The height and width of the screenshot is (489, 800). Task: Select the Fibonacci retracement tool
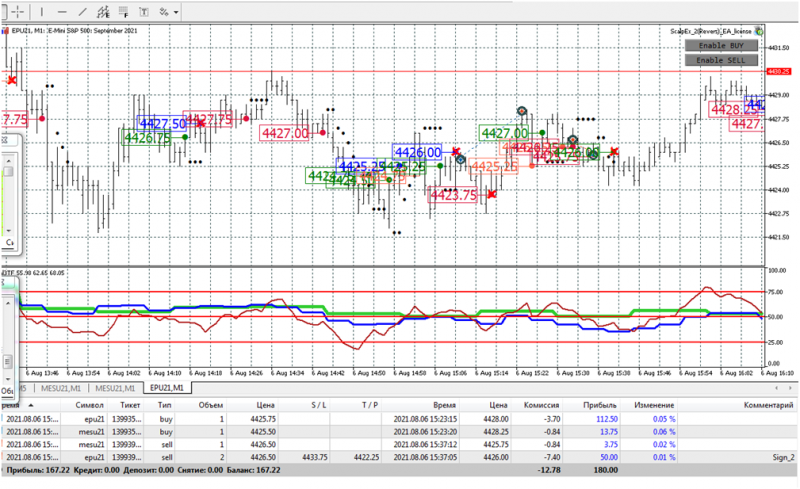click(x=123, y=11)
